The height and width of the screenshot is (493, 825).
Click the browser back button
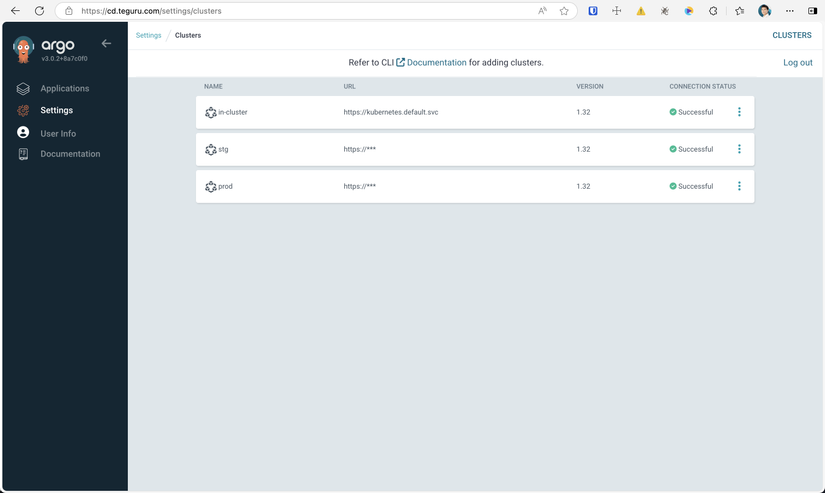coord(15,11)
